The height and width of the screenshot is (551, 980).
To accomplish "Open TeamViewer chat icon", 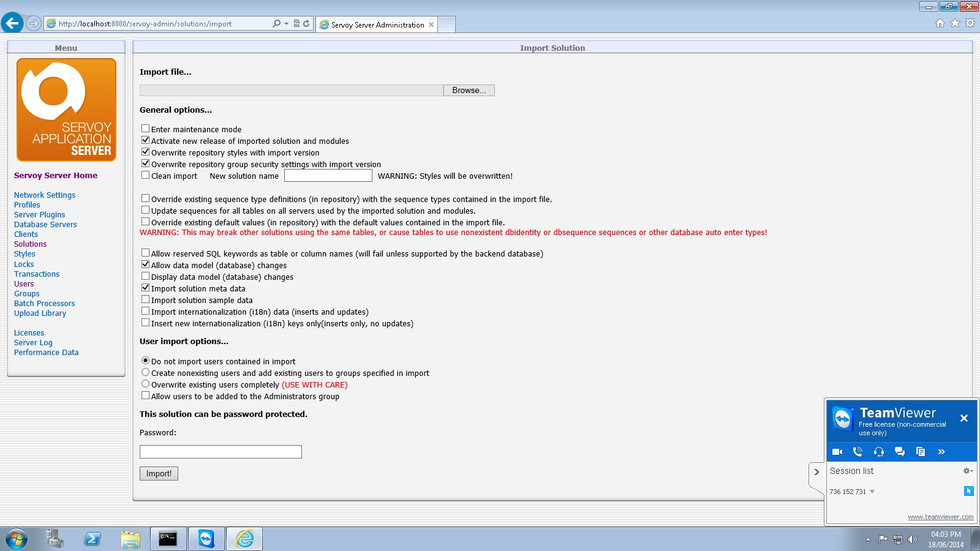I will point(900,452).
